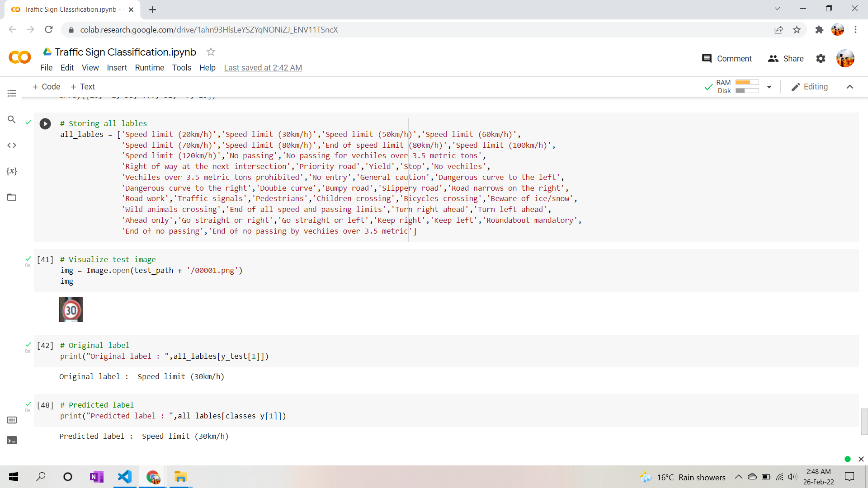Open the command palette icon
This screenshot has height=488, width=868.
coord(12,420)
